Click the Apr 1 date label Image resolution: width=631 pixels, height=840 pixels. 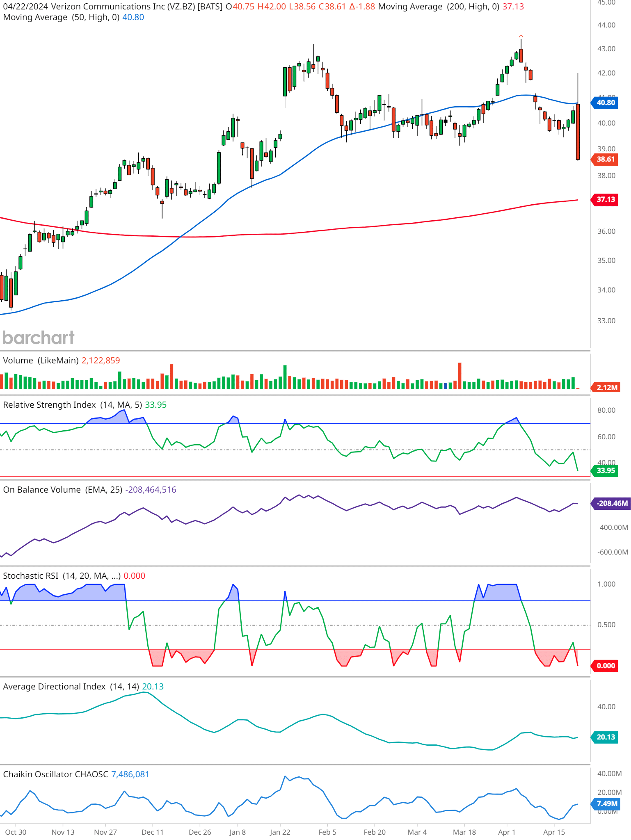point(507,832)
